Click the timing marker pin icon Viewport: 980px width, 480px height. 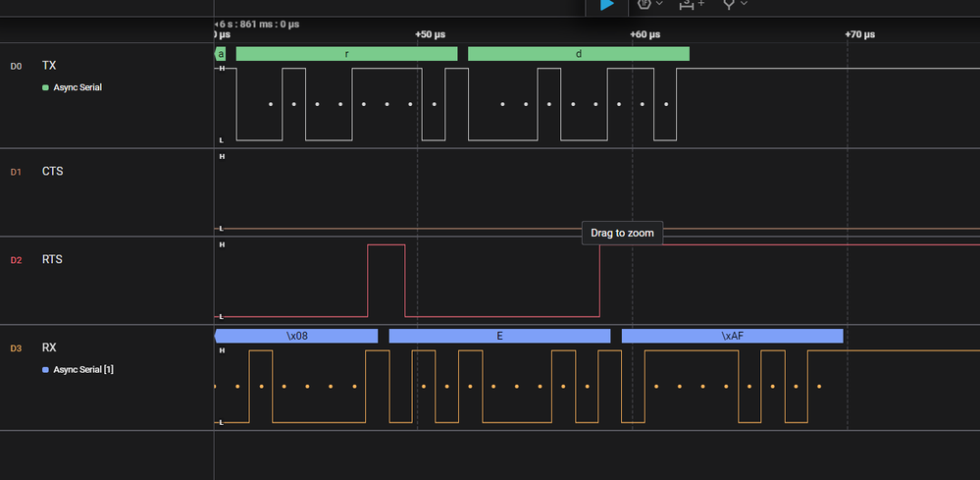coord(728,4)
